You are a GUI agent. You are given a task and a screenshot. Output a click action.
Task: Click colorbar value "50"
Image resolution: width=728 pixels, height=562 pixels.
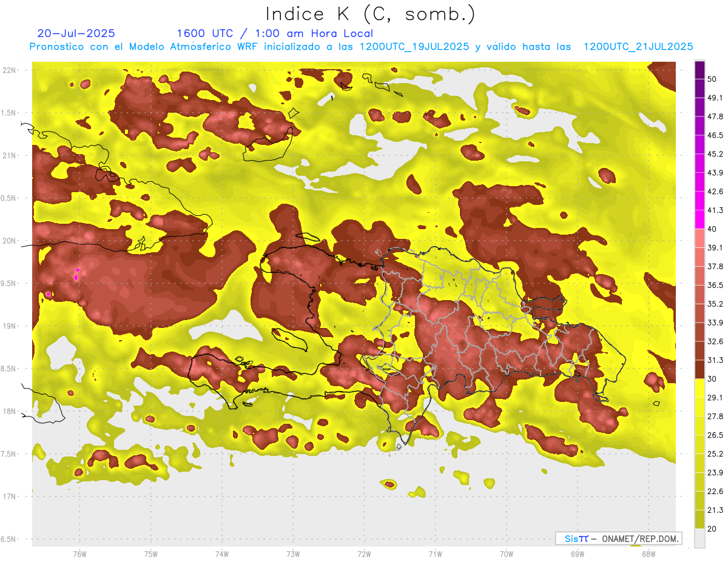tap(712, 79)
